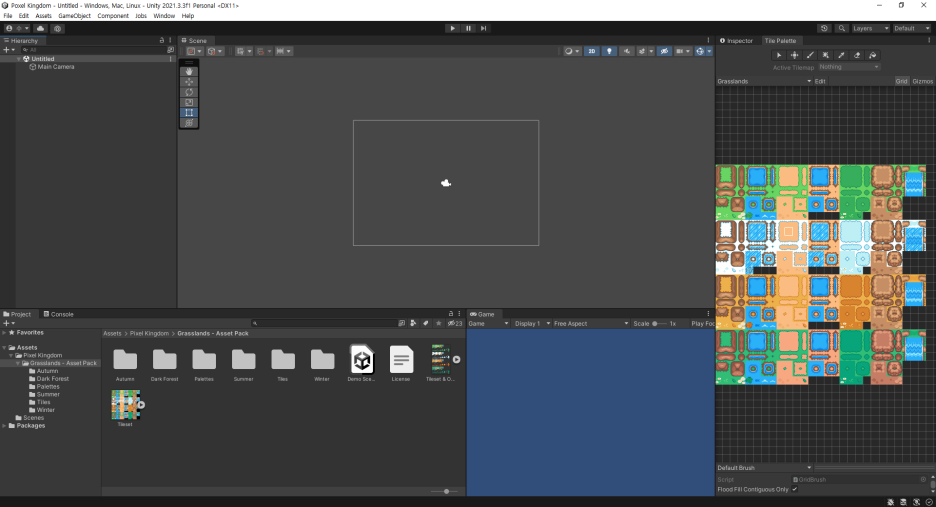Choose the Tile Palette Move selection tool

point(795,55)
